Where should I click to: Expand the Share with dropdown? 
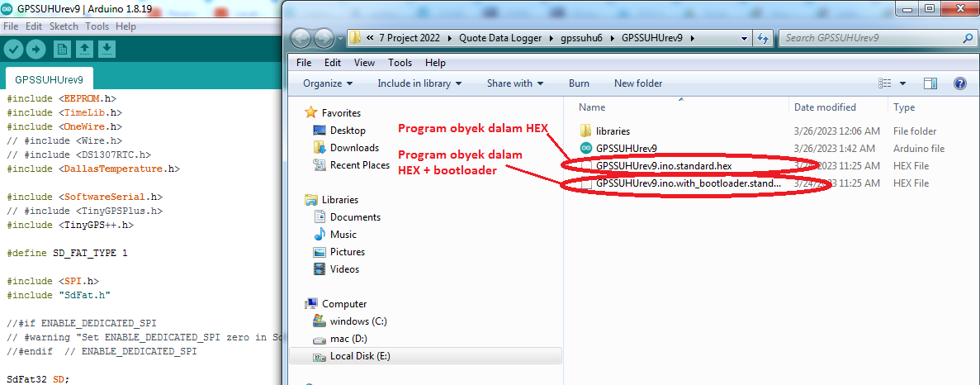coord(515,83)
